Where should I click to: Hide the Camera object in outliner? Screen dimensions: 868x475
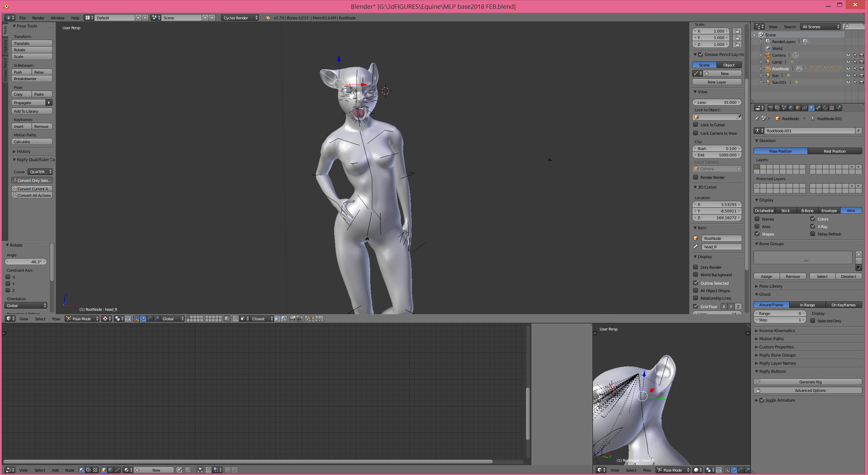pyautogui.click(x=848, y=55)
